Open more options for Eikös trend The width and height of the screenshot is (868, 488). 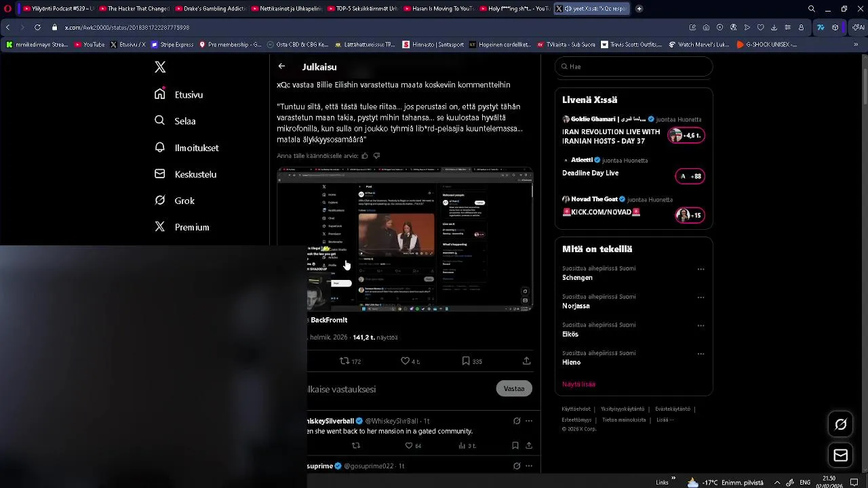coord(701,325)
